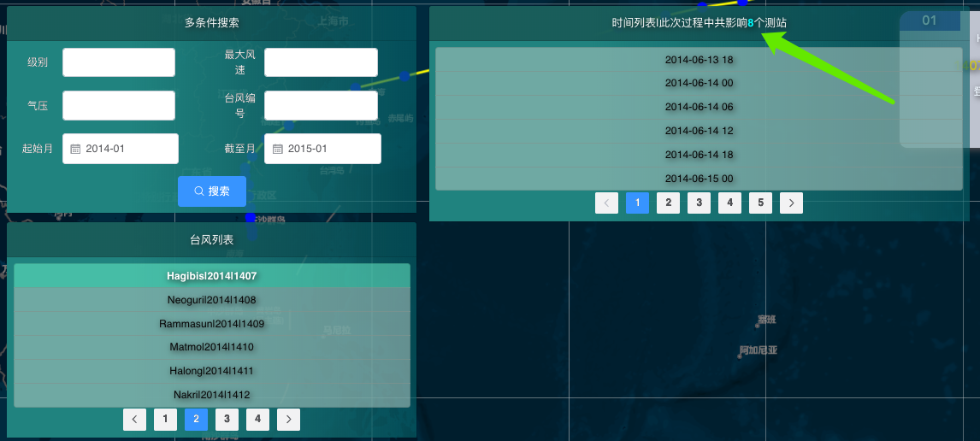Click the 搜索 search button
980x441 pixels.
212,191
